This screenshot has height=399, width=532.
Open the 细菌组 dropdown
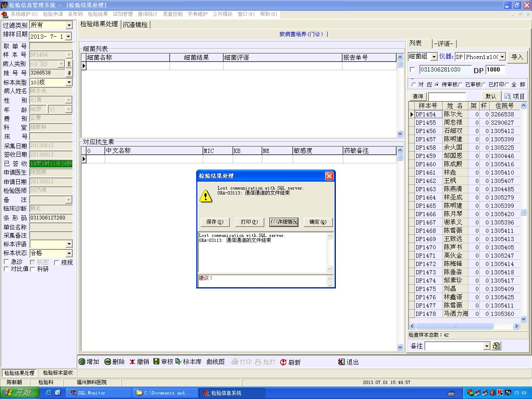(434, 57)
